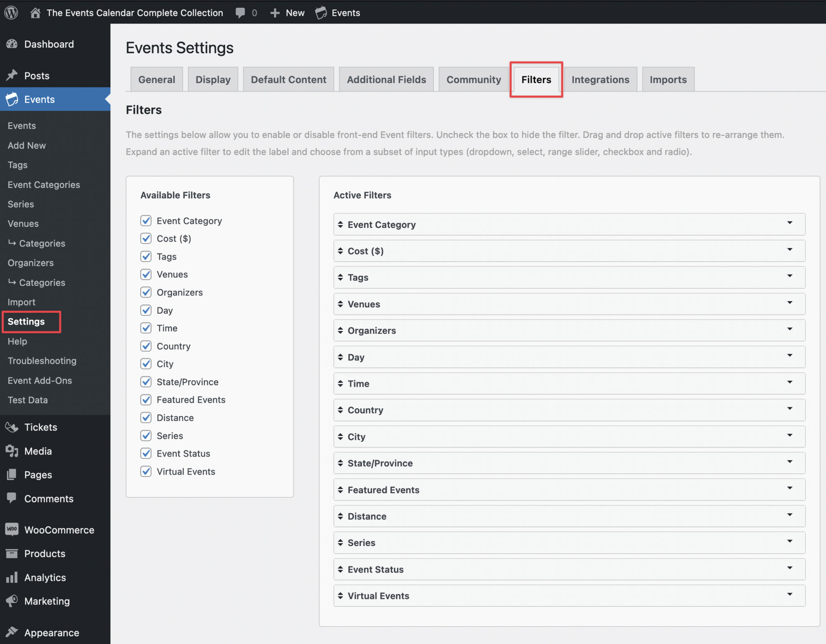The image size is (826, 644).
Task: Select the Dashboard icon in the sidebar
Action: coord(12,44)
